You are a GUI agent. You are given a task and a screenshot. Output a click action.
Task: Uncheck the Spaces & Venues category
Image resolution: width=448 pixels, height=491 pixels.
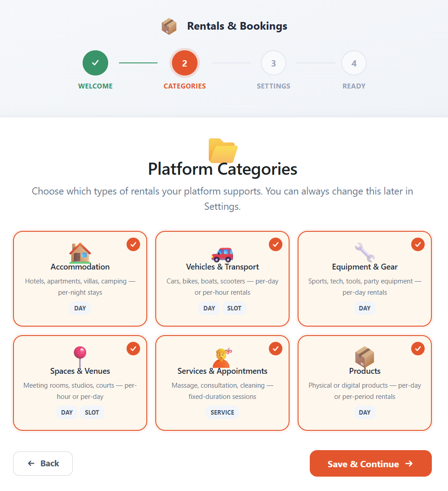(133, 348)
